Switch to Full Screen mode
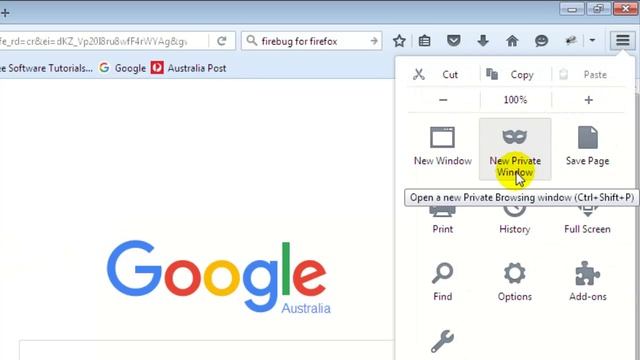Viewport: 640px width, 360px height. 588,222
